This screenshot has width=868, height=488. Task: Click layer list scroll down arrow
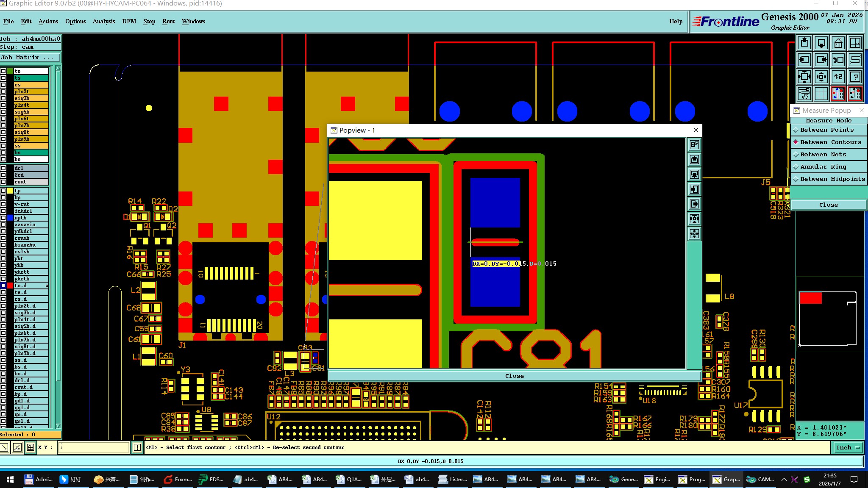coord(58,426)
